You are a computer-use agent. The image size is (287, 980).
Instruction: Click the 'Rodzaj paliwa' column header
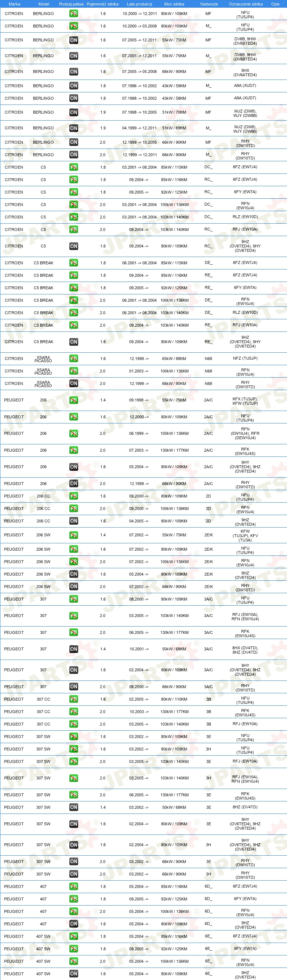pyautogui.click(x=71, y=4)
